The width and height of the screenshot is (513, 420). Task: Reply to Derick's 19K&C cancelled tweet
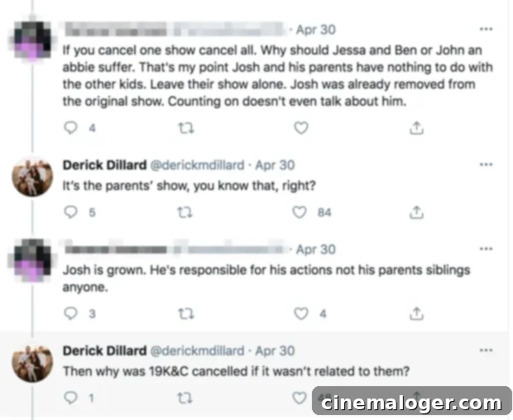pyautogui.click(x=71, y=399)
